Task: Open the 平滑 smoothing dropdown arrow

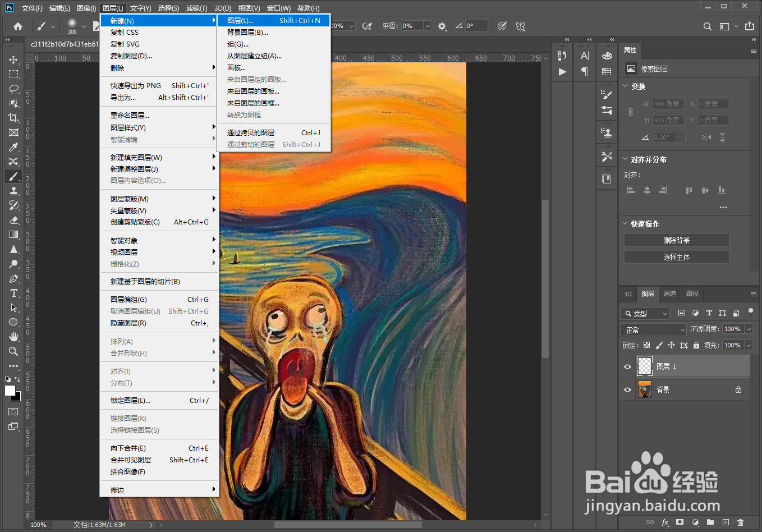Action: [x=428, y=26]
